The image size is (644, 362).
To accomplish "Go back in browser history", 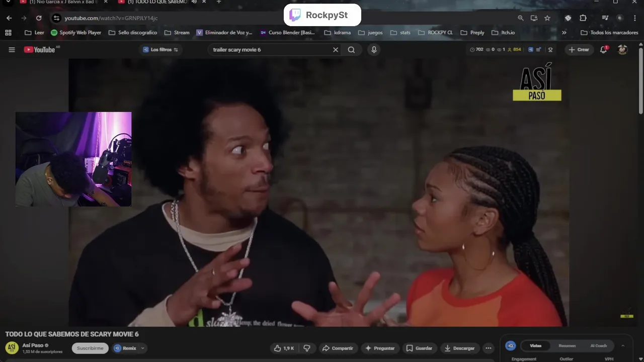I will (9, 18).
